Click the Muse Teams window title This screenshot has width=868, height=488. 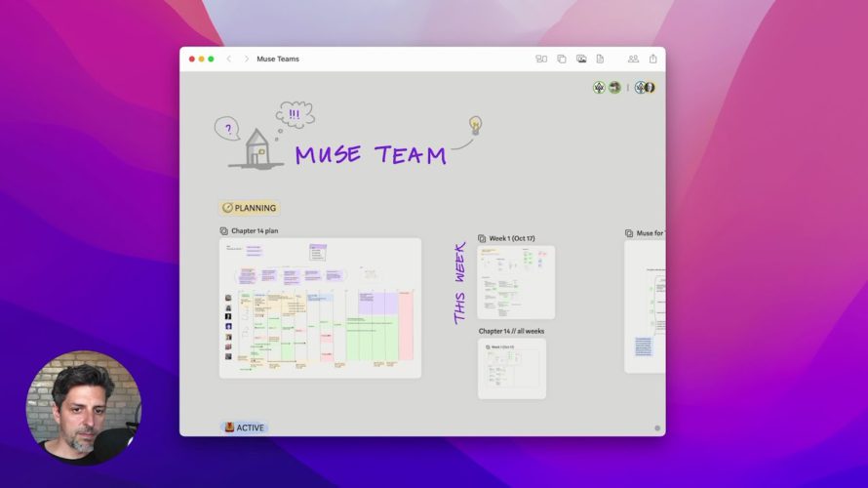coord(278,59)
